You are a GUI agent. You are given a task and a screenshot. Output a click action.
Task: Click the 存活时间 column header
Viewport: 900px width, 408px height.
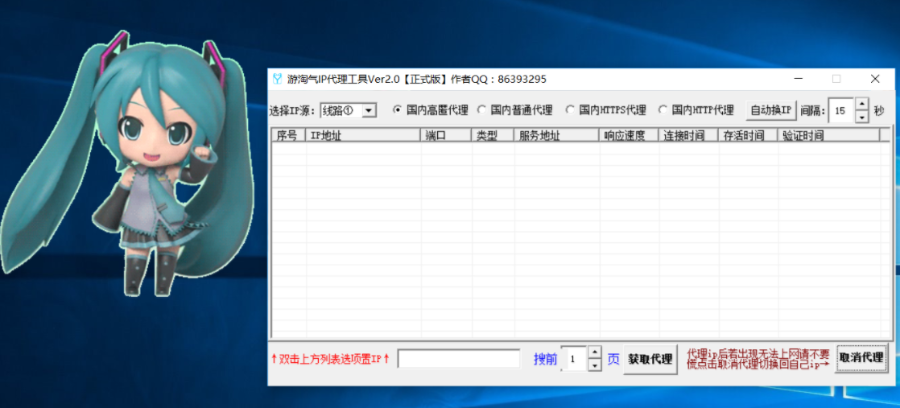click(748, 135)
